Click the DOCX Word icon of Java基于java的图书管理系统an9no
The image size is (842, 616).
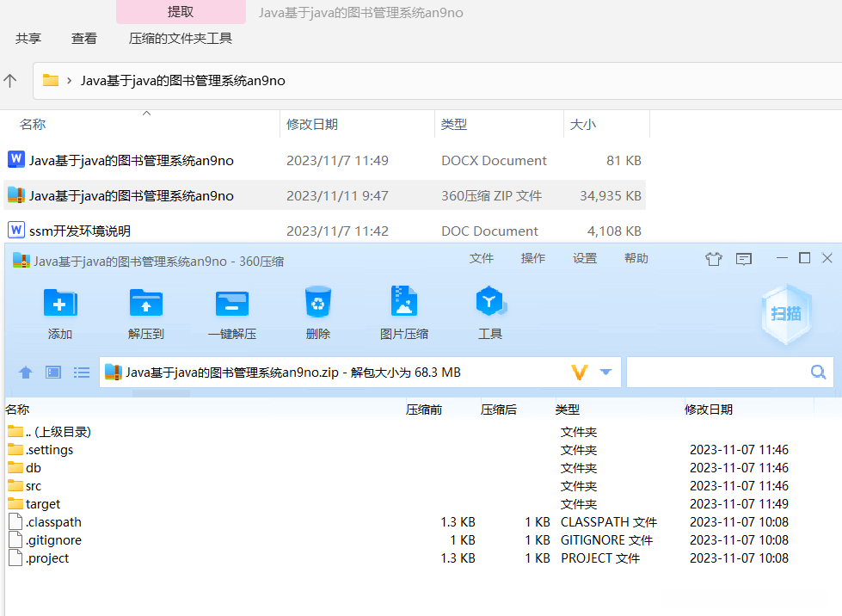[16, 159]
